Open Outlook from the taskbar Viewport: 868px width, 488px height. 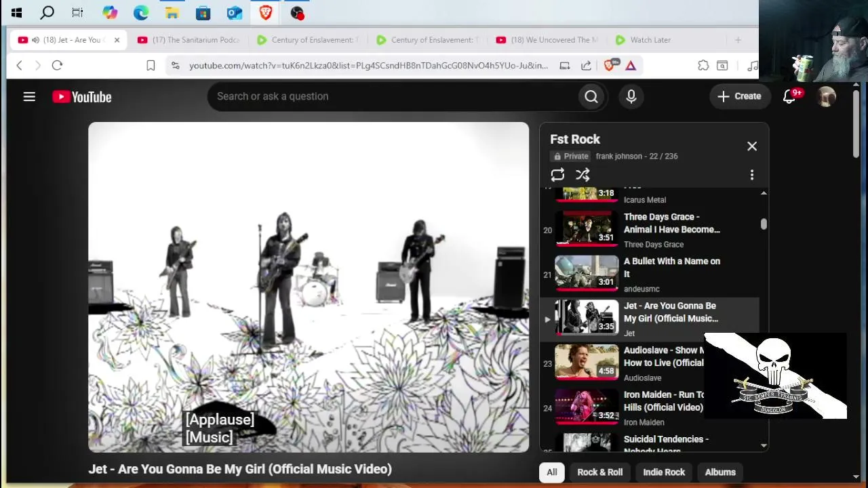click(x=234, y=12)
